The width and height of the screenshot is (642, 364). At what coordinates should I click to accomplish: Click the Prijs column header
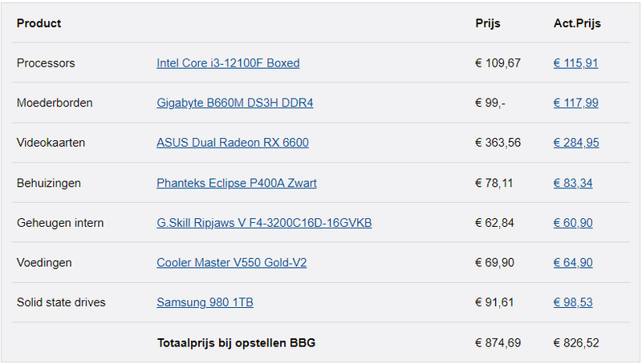(487, 23)
